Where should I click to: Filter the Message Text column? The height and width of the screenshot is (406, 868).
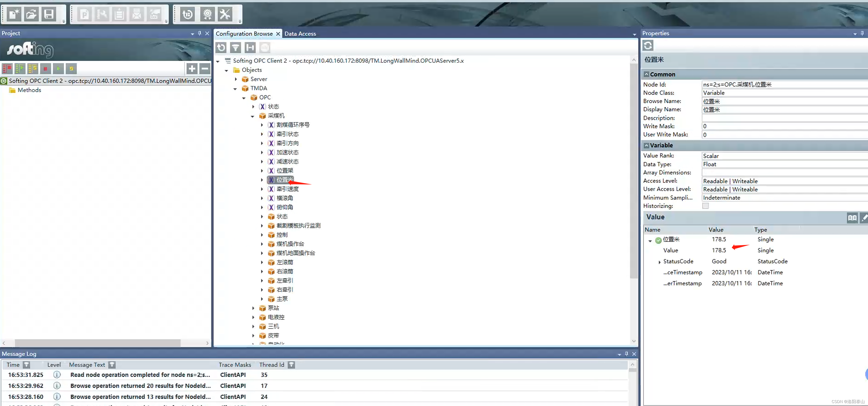112,365
